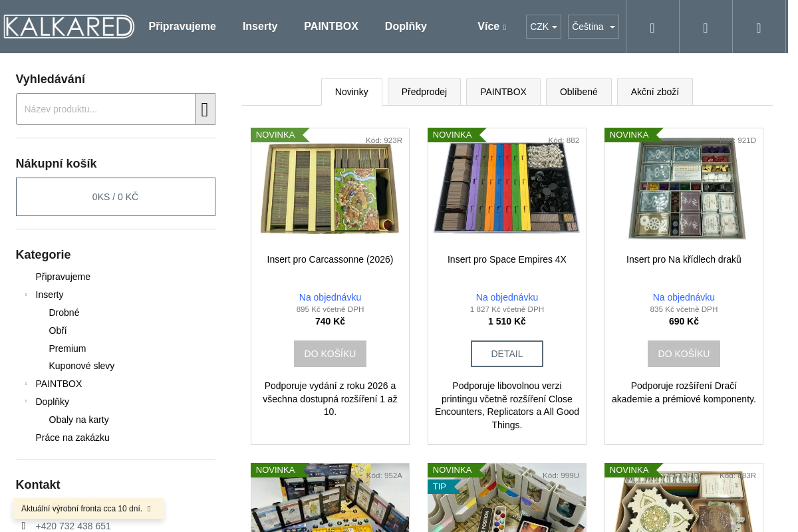Select Drobné subcategory
798x532 pixels.
pyautogui.click(x=64, y=313)
